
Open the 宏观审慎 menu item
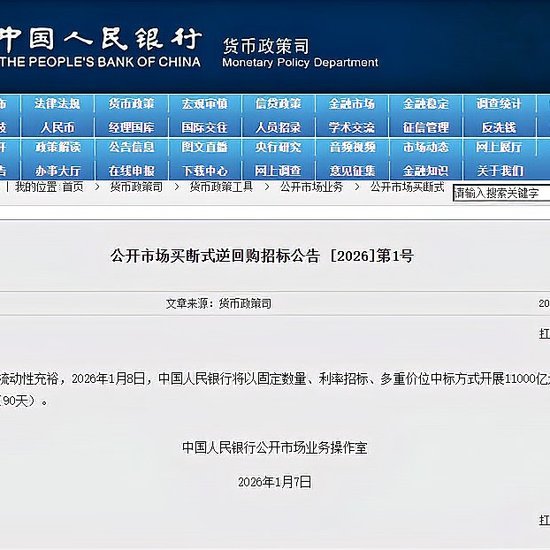coord(205,104)
